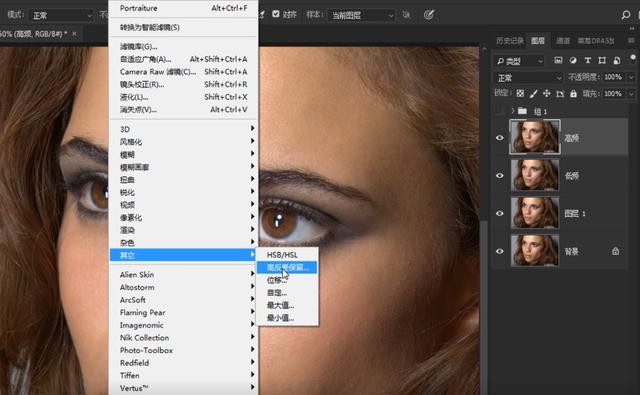Click the lock all padlock icon

pyautogui.click(x=573, y=94)
